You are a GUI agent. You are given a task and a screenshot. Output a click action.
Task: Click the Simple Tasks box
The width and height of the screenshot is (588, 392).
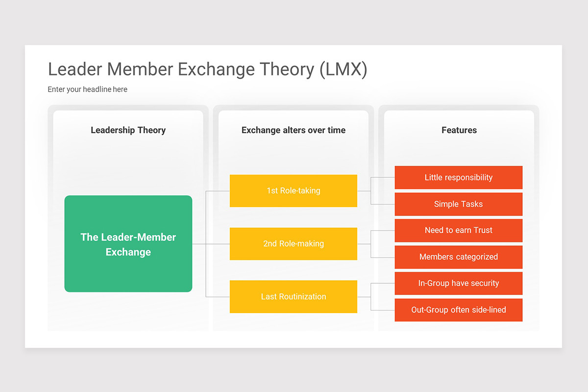[458, 204]
